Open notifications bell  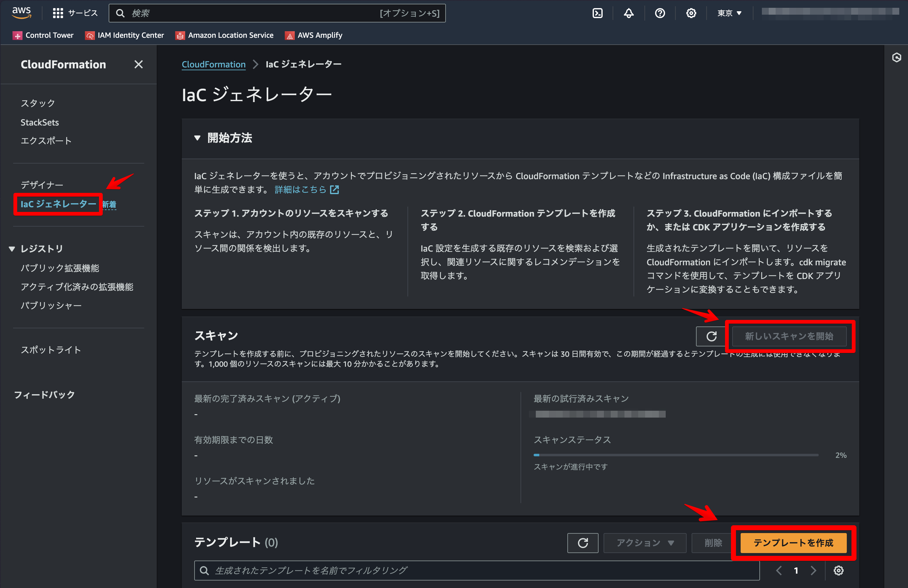coord(628,13)
